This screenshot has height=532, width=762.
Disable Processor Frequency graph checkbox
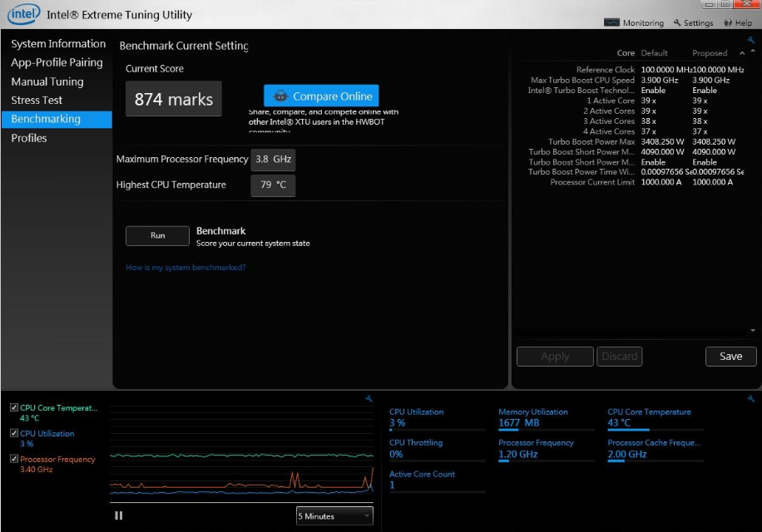[x=14, y=460]
